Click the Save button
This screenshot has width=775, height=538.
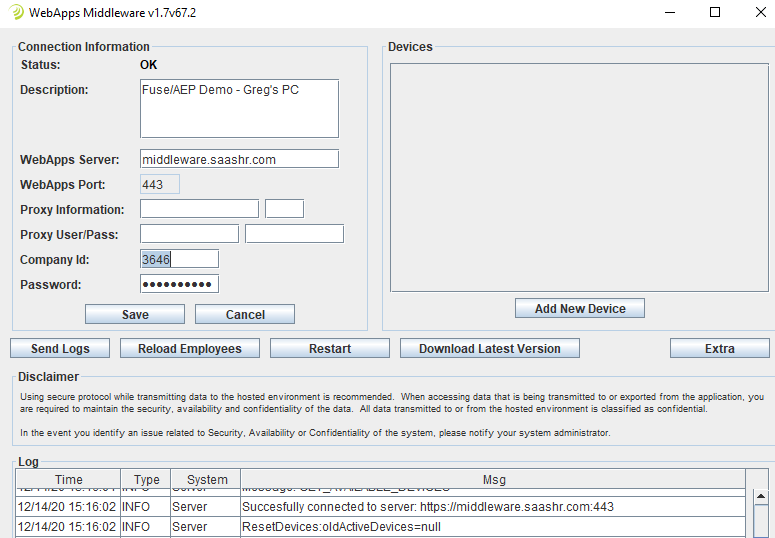tap(135, 314)
